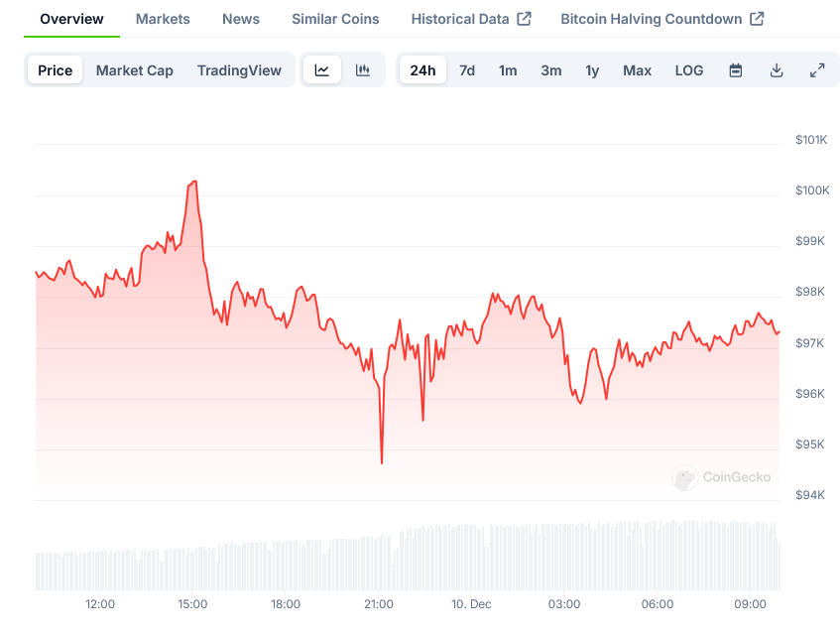Viewport: 840px width, 635px height.
Task: Open Historical Data external link
Action: click(x=471, y=19)
